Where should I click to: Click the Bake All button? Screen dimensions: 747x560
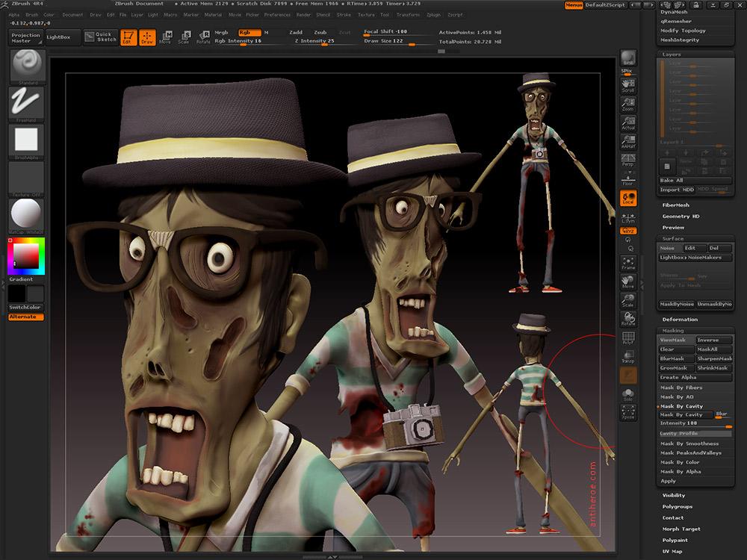(x=695, y=181)
